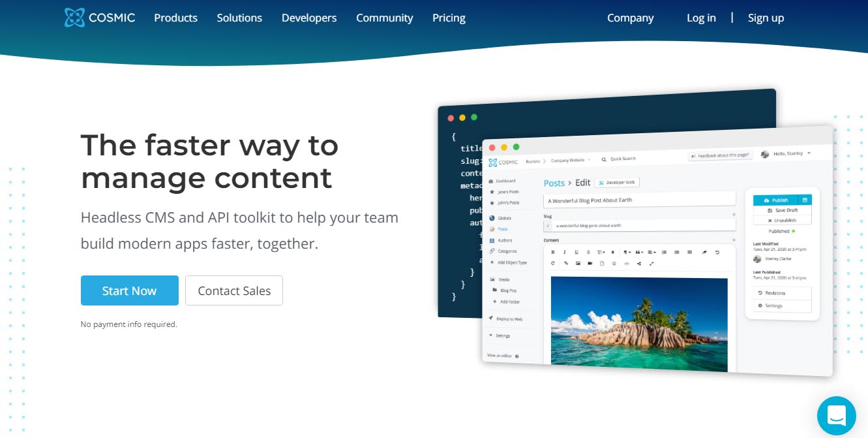868x438 pixels.
Task: Click the share icon in the editor toolbar
Action: (x=639, y=264)
